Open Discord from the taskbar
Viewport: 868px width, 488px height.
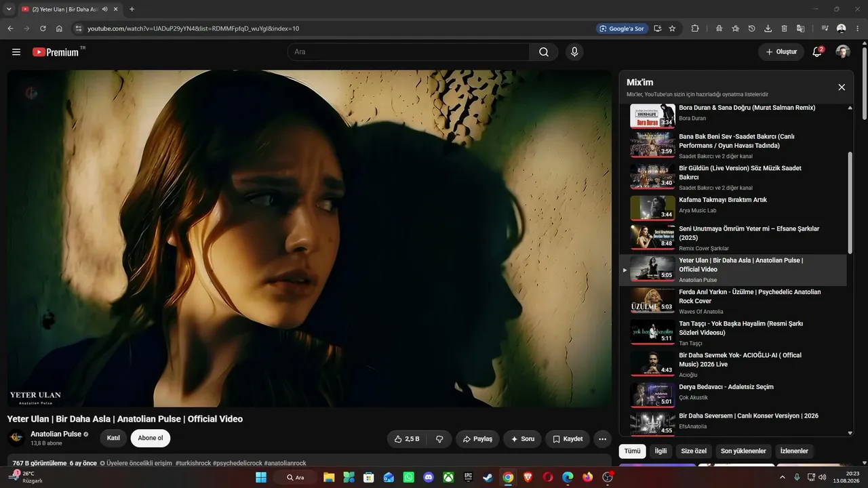(x=429, y=477)
